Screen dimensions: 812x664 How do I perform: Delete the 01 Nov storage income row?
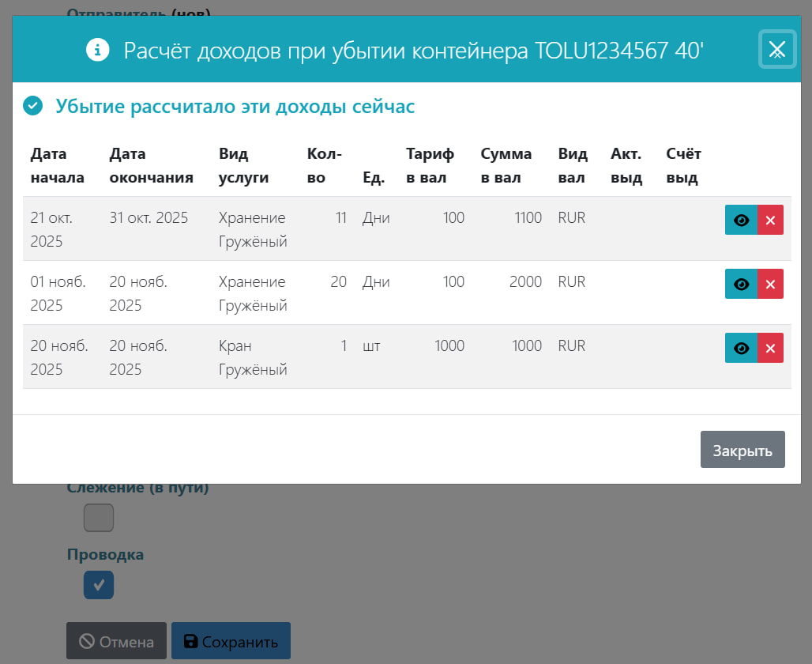(x=770, y=285)
